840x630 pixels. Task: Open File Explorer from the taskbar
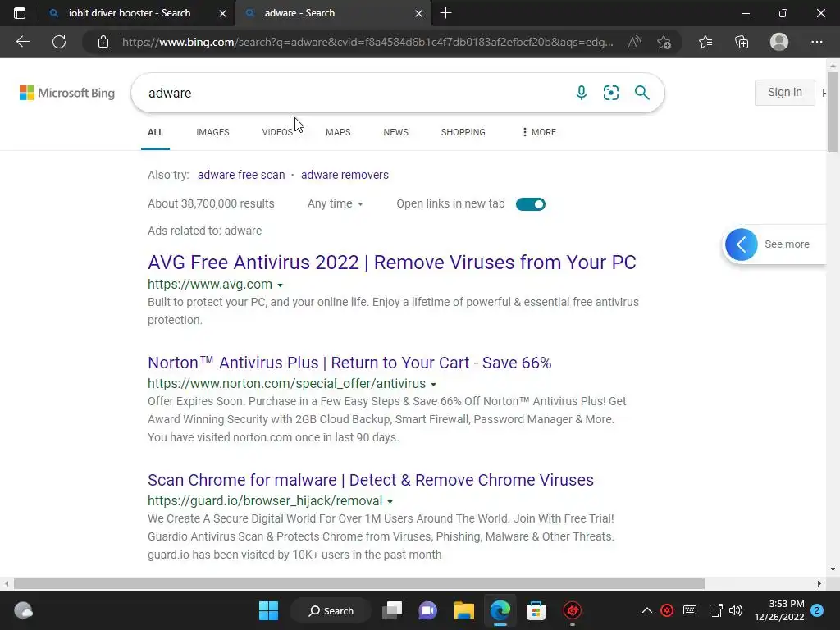pos(464,610)
